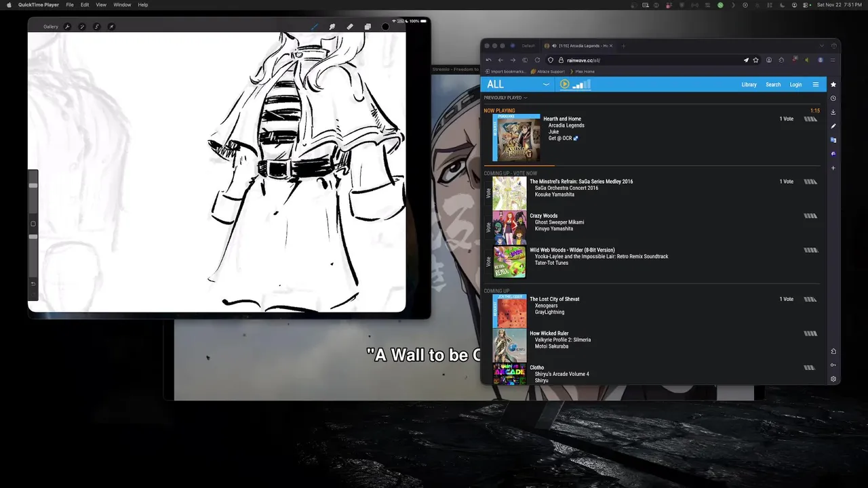Viewport: 868px width, 488px height.
Task: Open Procreate Adjustments magic wand
Action: tap(82, 26)
